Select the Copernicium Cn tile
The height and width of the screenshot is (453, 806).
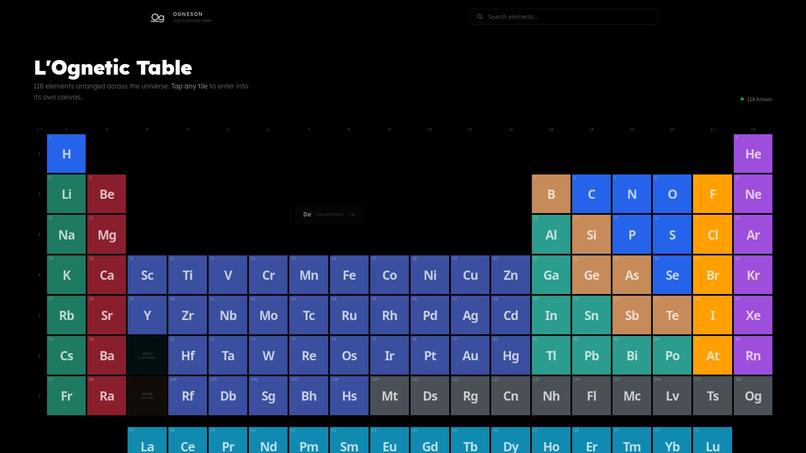pos(510,396)
